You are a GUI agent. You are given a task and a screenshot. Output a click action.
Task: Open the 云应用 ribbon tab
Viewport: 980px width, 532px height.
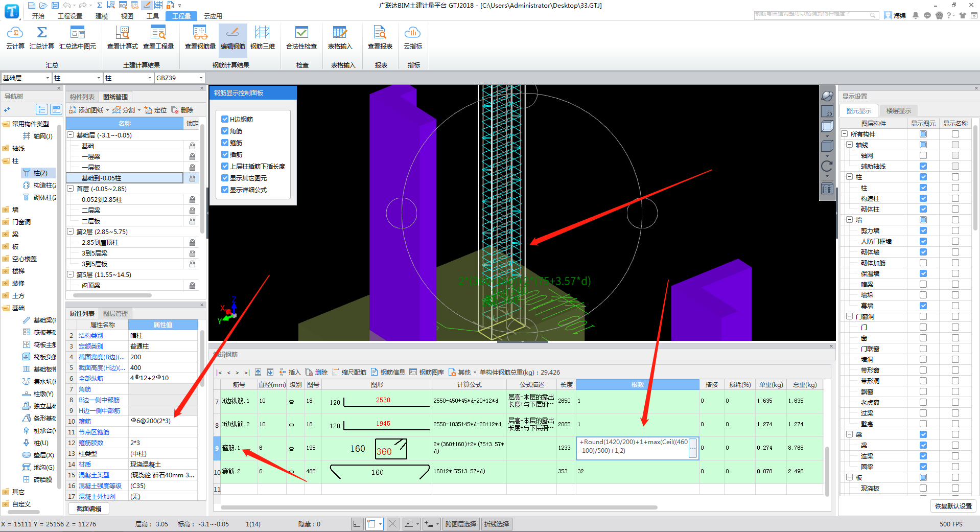[213, 16]
